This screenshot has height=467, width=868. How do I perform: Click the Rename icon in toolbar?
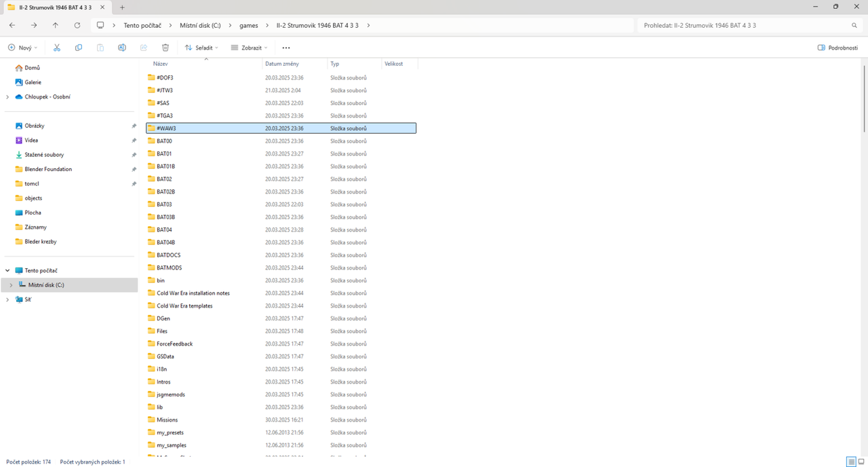[122, 48]
